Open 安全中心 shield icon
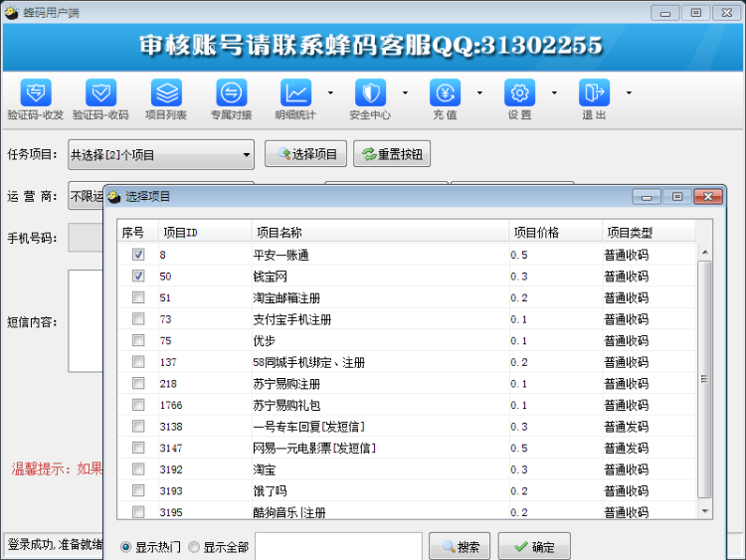Viewport: 746px width, 560px height. [371, 93]
